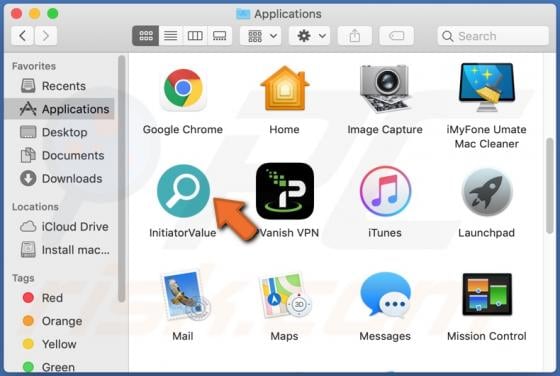Click the Share toolbar button
Viewport: 560px width, 376px height.
click(x=355, y=36)
